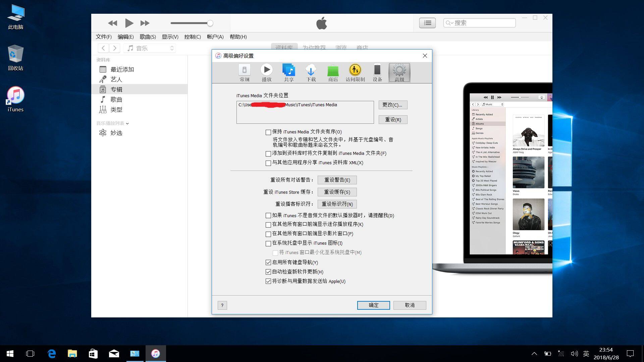
Task: Click the 重设标识符(N) button
Action: [337, 204]
